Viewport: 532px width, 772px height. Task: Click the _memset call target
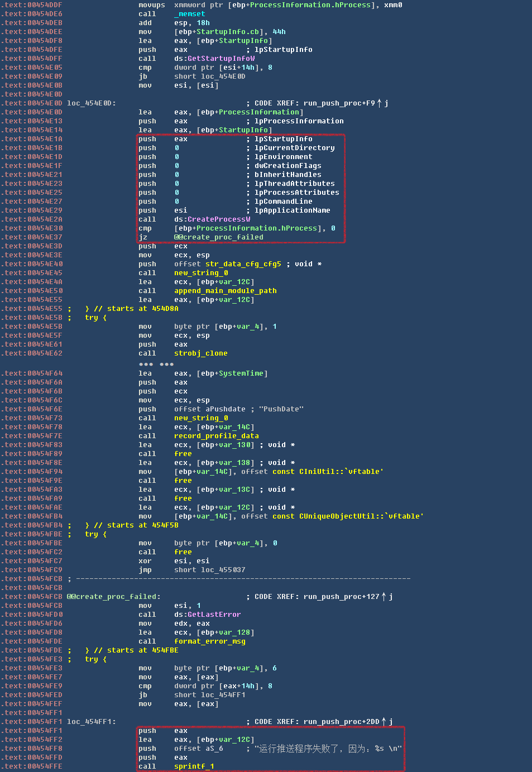point(190,14)
